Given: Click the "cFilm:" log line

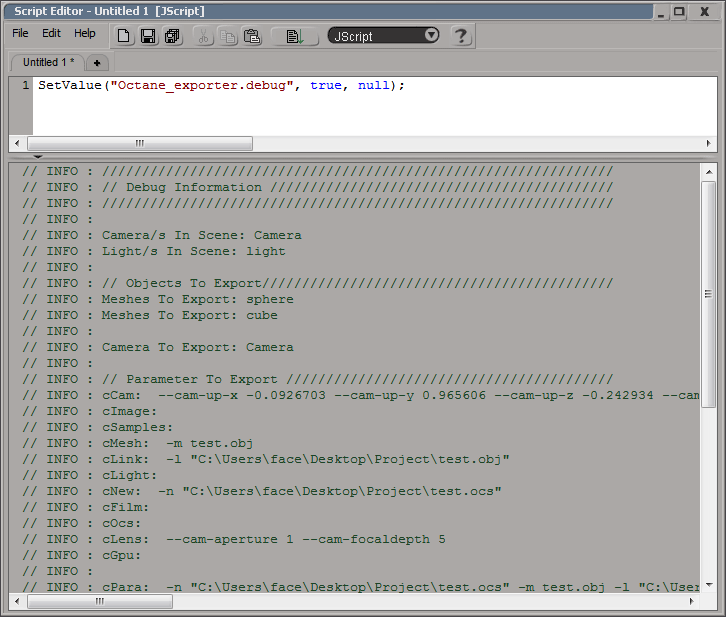Looking at the screenshot, I should (x=86, y=507).
